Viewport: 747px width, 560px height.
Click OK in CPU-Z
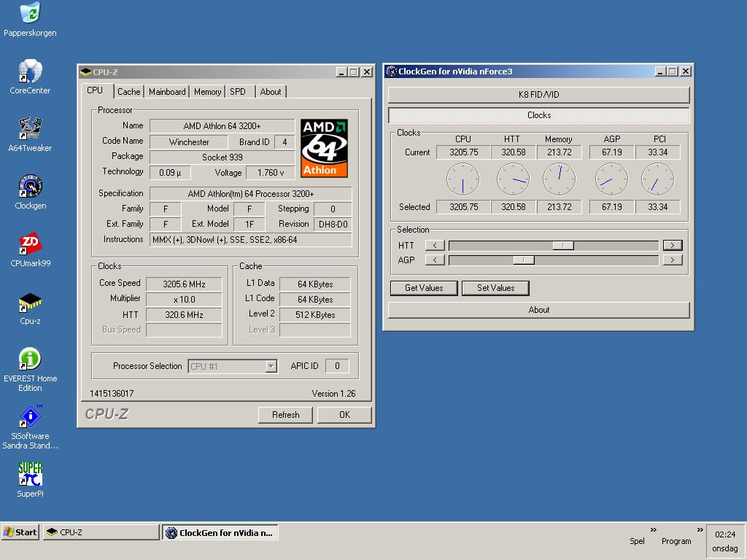(x=344, y=415)
